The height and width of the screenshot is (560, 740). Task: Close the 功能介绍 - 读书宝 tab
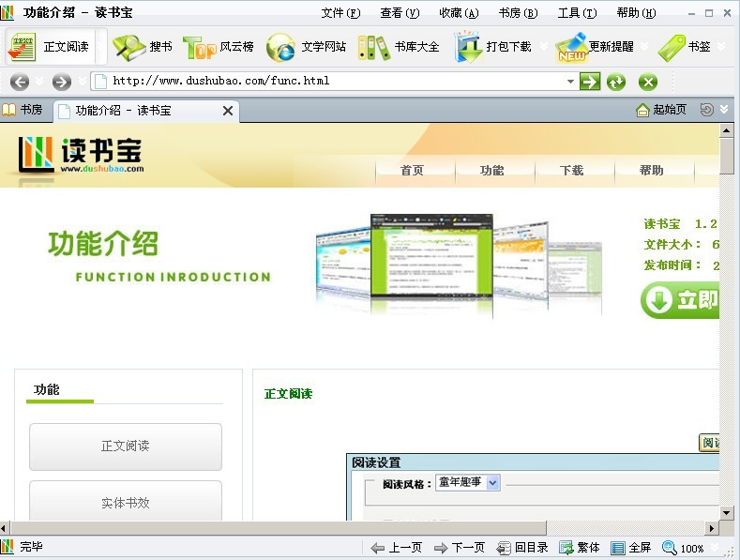tap(228, 111)
